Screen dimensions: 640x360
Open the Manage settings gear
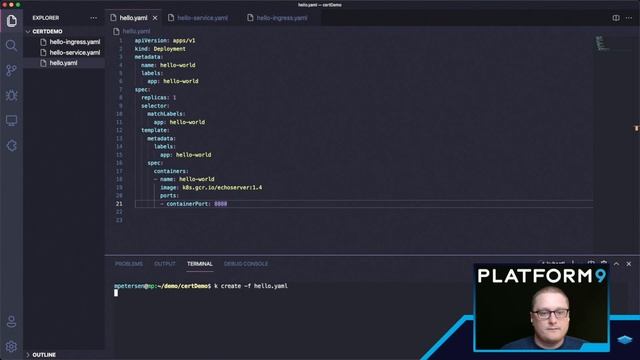tap(11, 347)
